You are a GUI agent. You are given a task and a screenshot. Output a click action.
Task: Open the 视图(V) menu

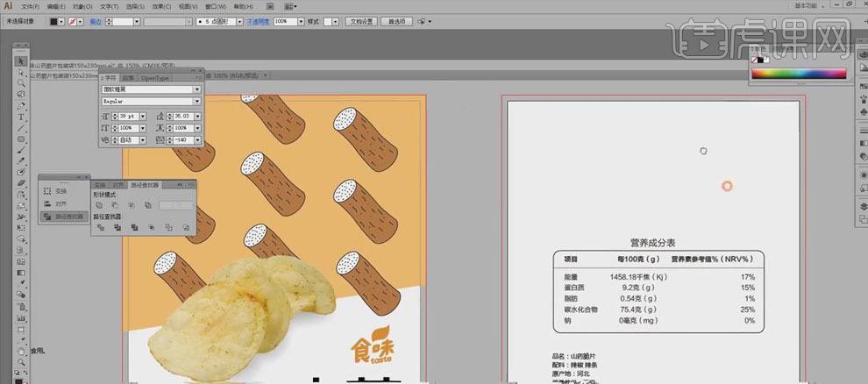[x=189, y=7]
